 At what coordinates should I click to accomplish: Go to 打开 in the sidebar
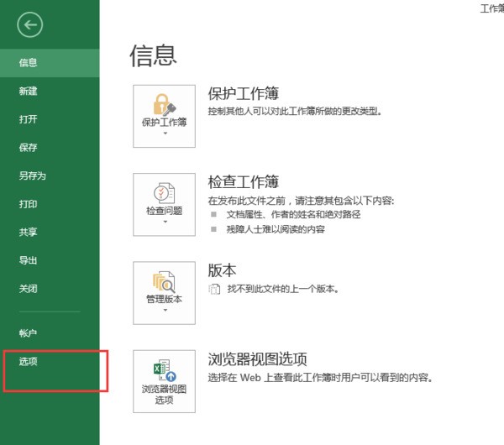coord(29,119)
